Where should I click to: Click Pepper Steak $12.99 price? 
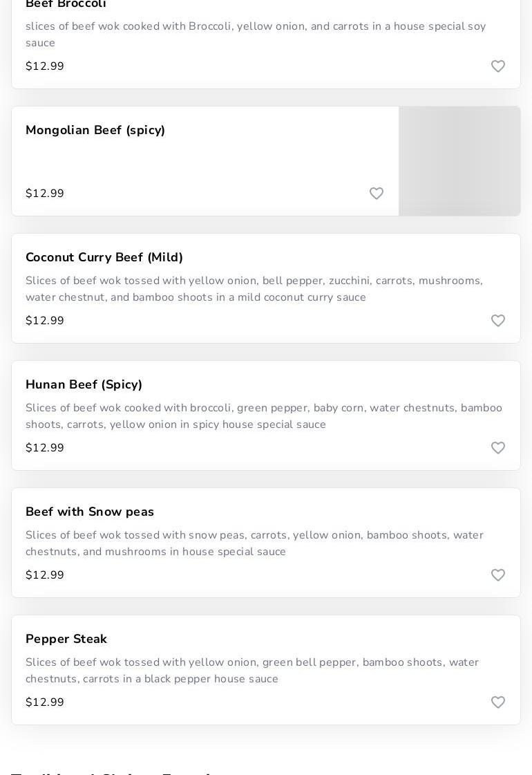coord(45,702)
